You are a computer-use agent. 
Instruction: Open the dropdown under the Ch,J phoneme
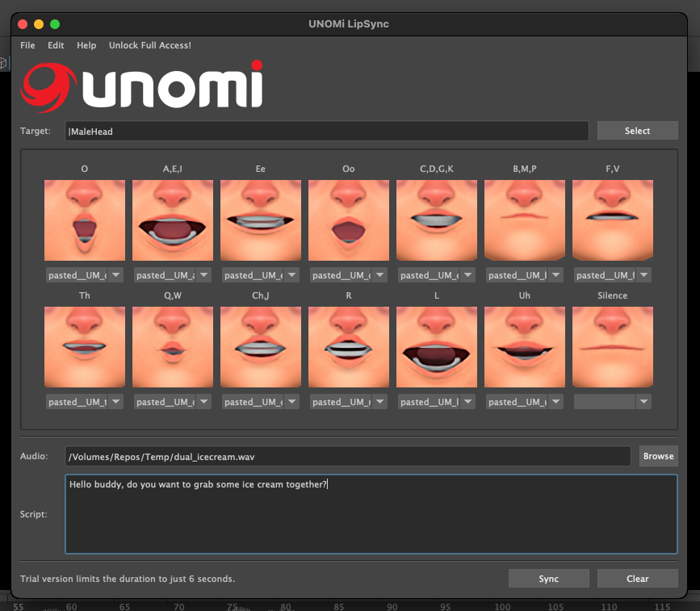(x=260, y=402)
